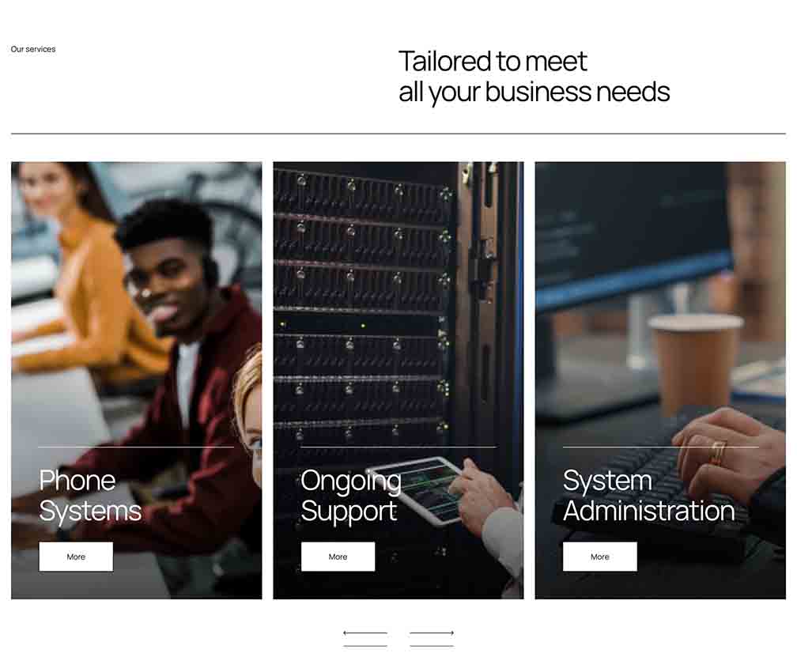Click the Our services label

point(33,49)
